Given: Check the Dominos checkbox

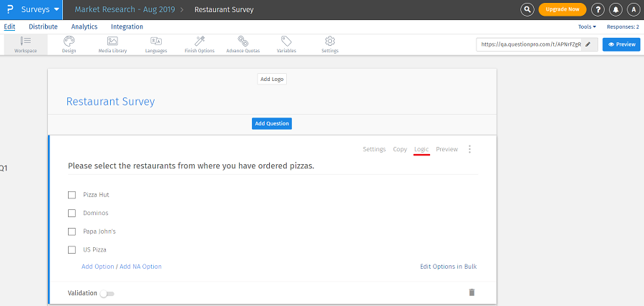Looking at the screenshot, I should coord(72,213).
